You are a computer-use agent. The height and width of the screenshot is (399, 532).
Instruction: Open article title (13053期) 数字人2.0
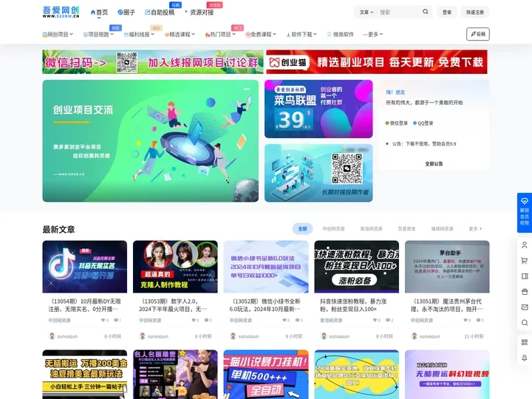[173, 305]
